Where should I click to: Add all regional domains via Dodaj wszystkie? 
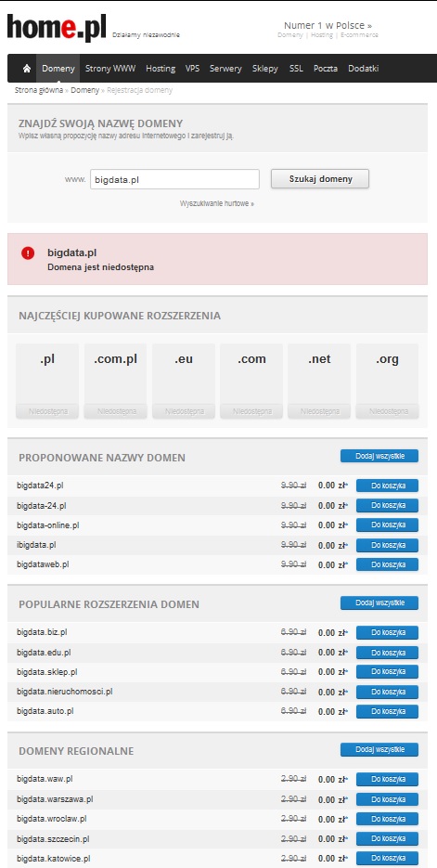[379, 749]
